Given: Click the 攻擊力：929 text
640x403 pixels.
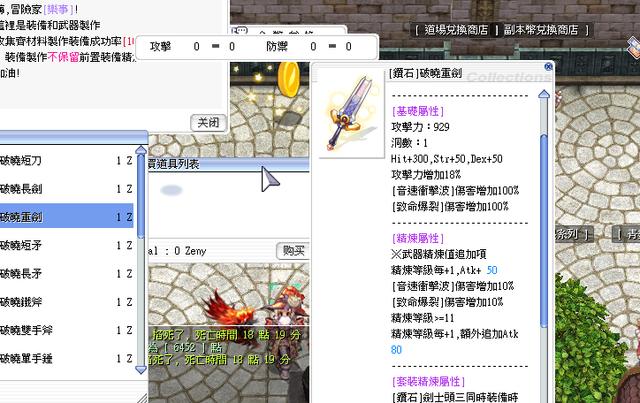Looking at the screenshot, I should pyautogui.click(x=420, y=127).
